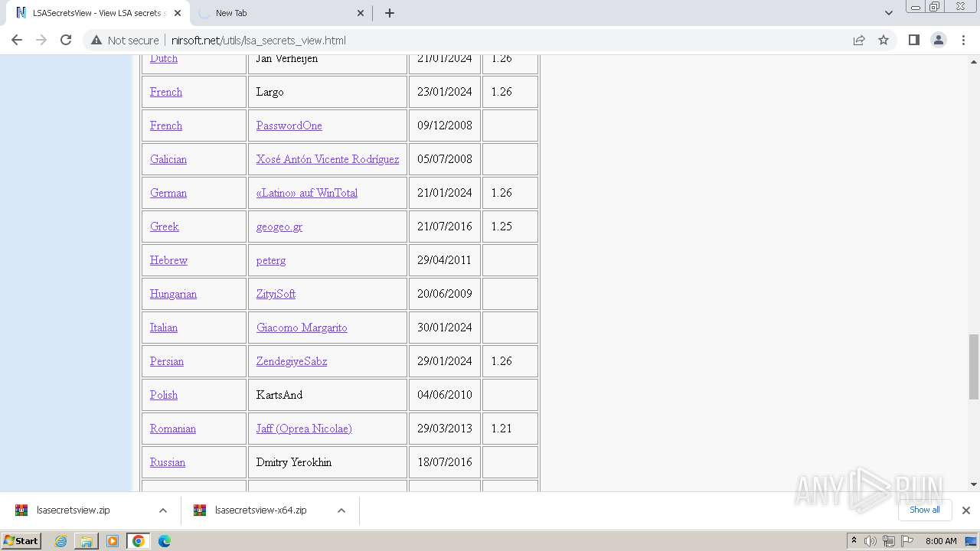Expand options for lsasecretsview-x64.zip download
The height and width of the screenshot is (551, 980).
[341, 510]
